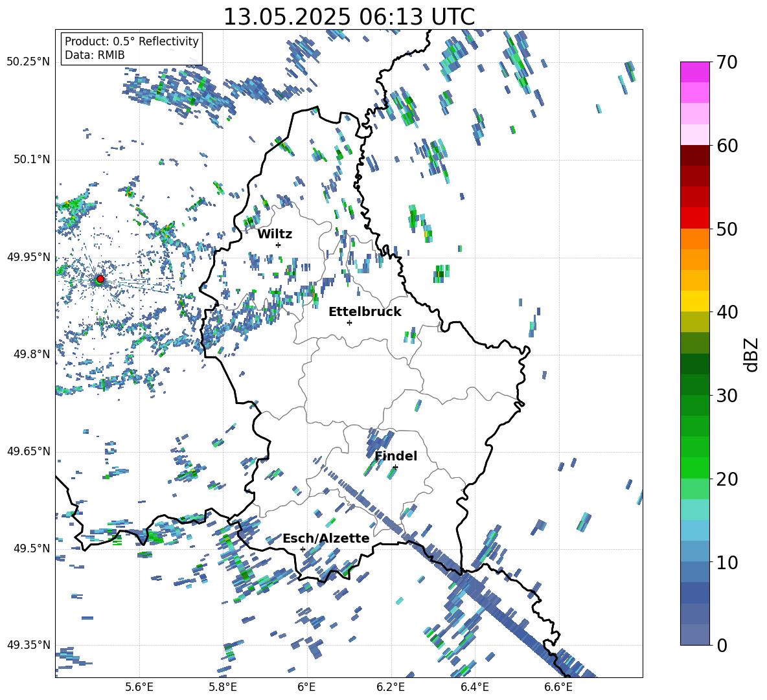Click the 49.65°N latitude label

tap(29, 451)
